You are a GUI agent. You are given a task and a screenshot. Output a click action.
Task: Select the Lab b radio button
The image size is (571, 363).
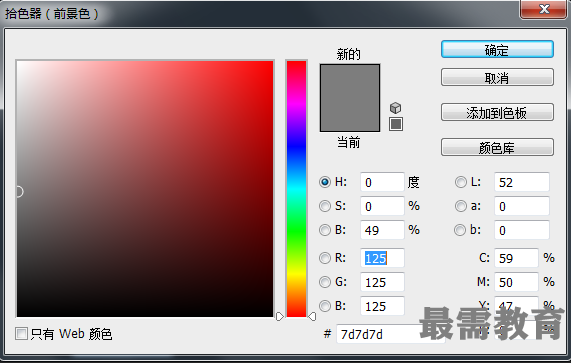[460, 230]
